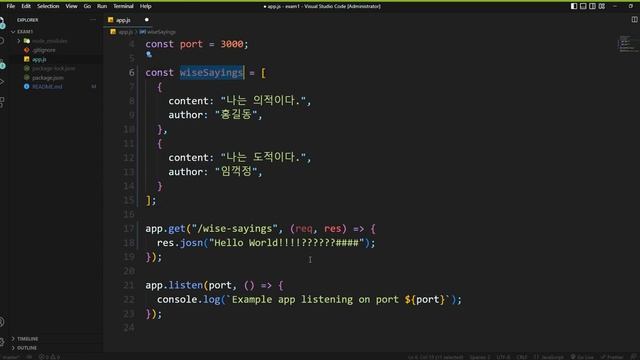Click the port number 3000
The height and width of the screenshot is (360, 640).
pyautogui.click(x=231, y=44)
